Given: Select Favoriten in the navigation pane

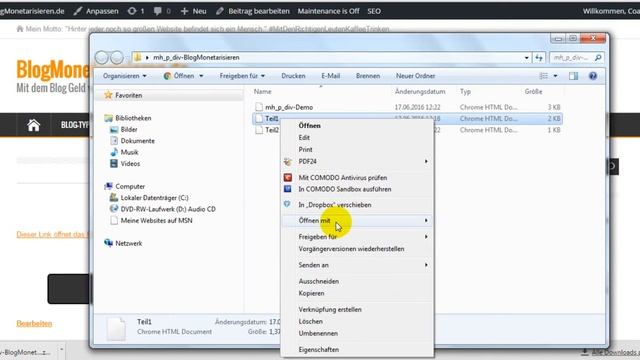Looking at the screenshot, I should click(x=129, y=95).
